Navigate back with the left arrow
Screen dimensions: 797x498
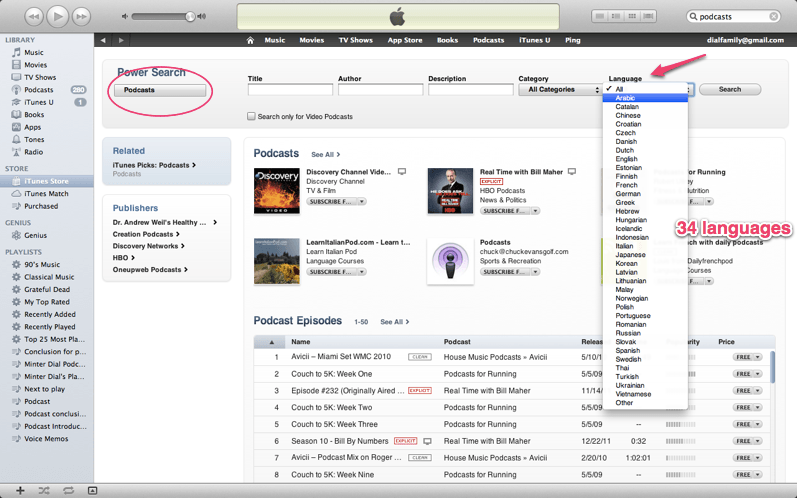[x=103, y=40]
